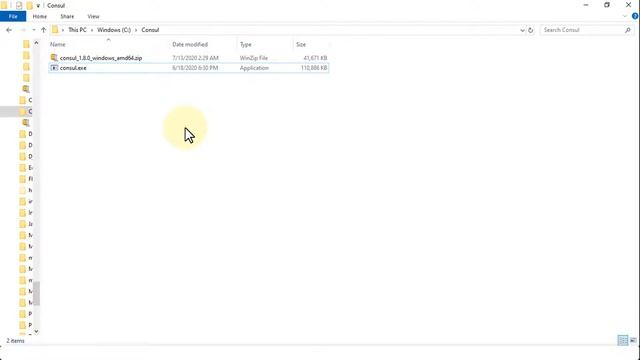Click the Consul breadcrumb segment

click(150, 30)
